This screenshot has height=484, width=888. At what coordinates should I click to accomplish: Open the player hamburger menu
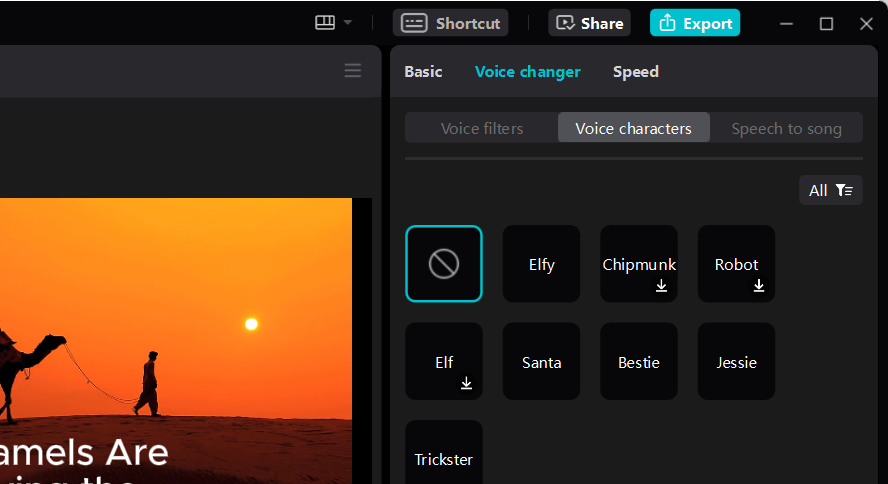(x=352, y=71)
